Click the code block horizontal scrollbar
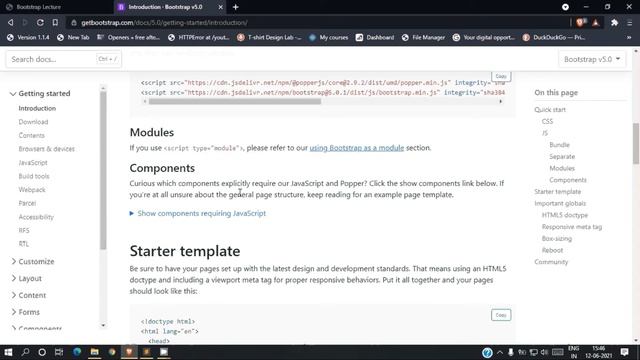Viewport: 640px width, 360px height. click(x=235, y=101)
